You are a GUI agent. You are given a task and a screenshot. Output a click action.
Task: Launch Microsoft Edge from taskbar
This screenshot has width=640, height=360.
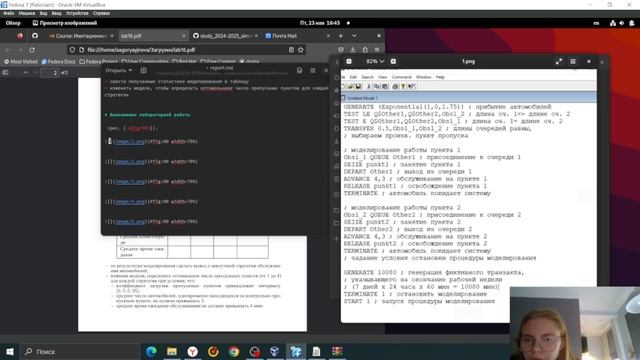(x=151, y=351)
